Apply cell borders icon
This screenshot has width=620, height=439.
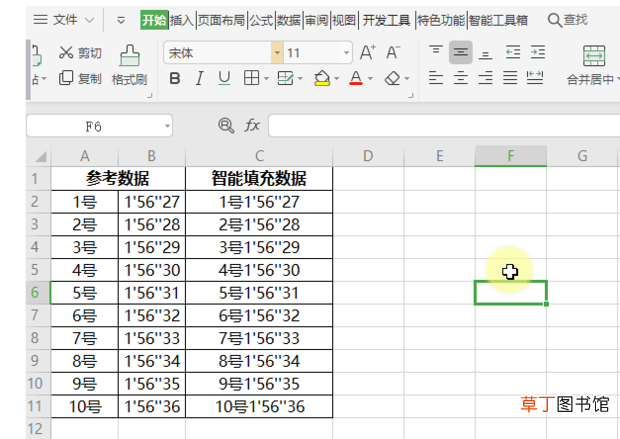click(251, 78)
